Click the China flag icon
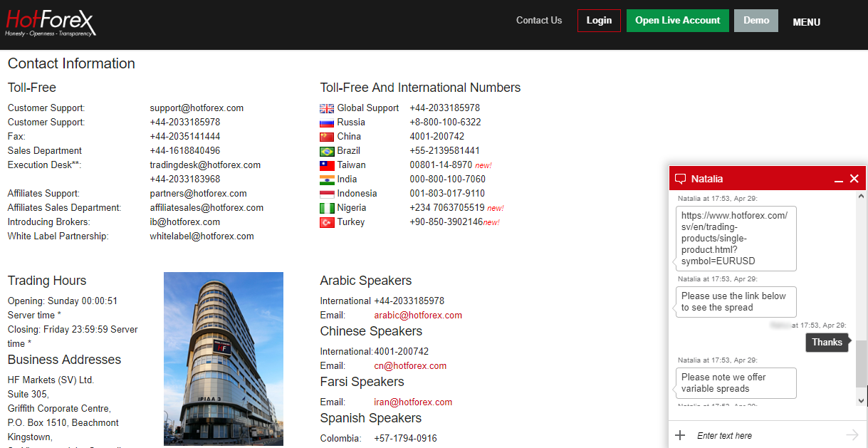868x448 pixels. pos(327,137)
